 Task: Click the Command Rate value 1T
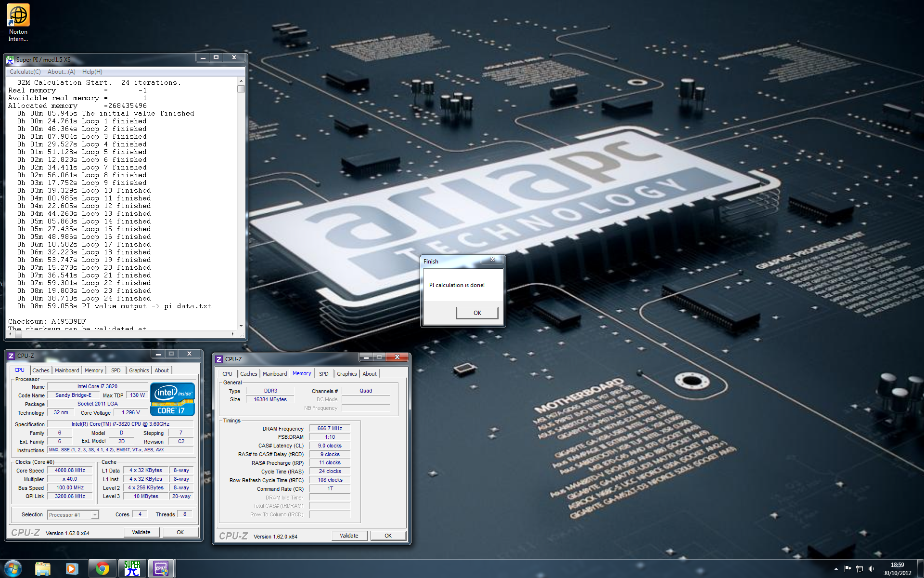pyautogui.click(x=330, y=489)
